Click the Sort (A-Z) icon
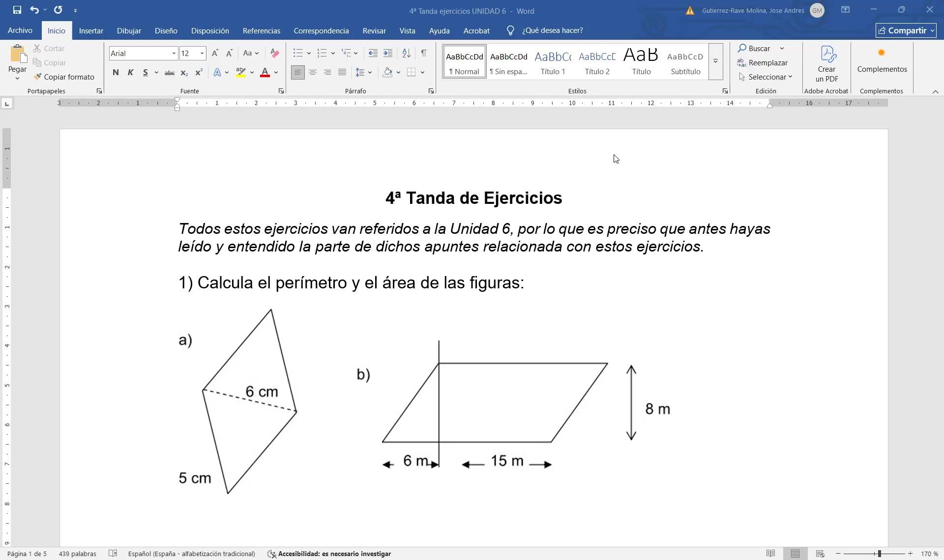This screenshot has width=944, height=560. [406, 53]
